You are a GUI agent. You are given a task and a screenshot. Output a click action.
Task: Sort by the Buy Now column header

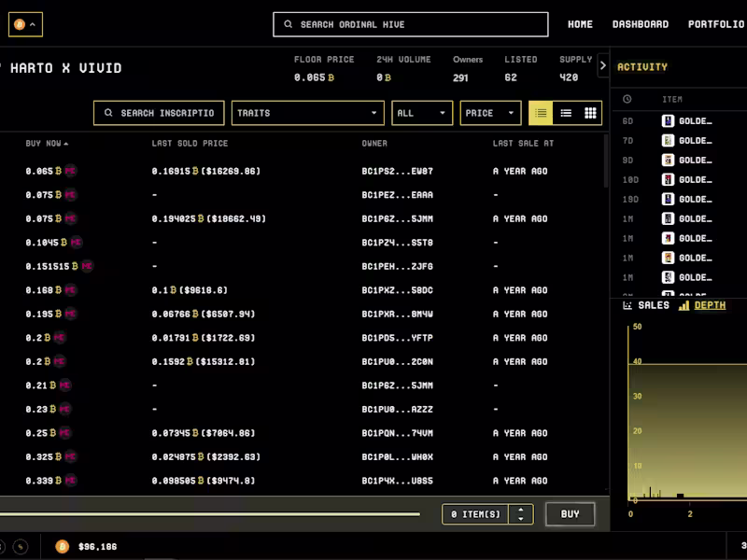coord(47,144)
